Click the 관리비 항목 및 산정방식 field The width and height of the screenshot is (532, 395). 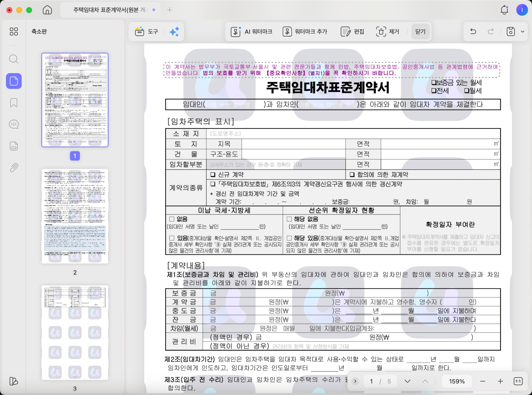point(311,346)
